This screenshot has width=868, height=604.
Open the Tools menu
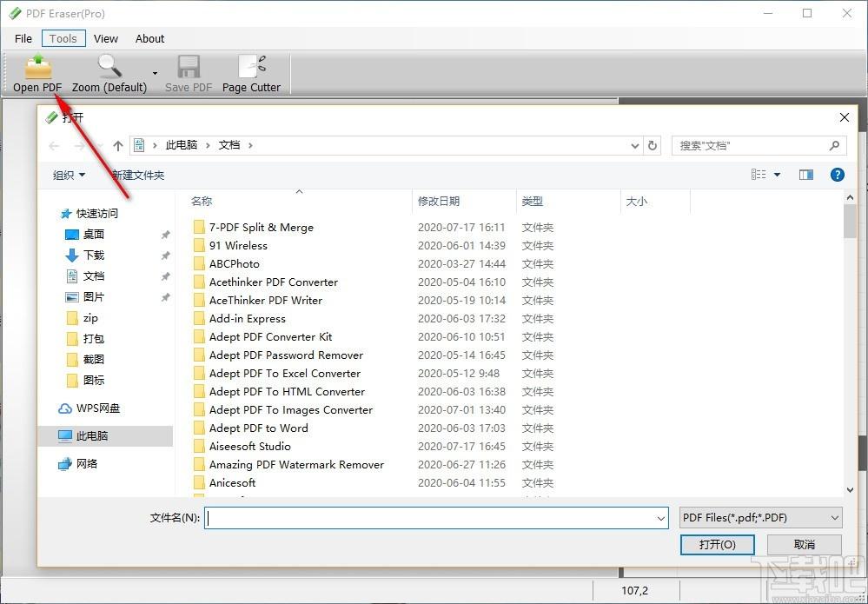point(63,39)
